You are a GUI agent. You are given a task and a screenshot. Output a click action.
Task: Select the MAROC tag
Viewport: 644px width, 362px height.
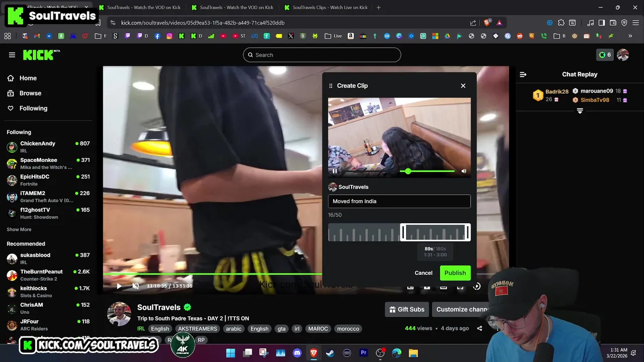tap(318, 329)
